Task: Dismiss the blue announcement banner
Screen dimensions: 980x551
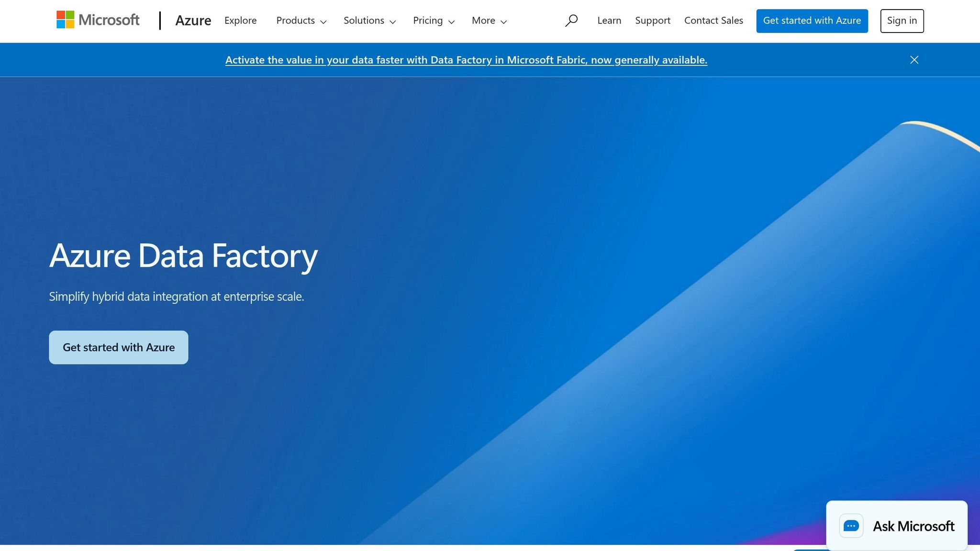Action: pyautogui.click(x=914, y=60)
